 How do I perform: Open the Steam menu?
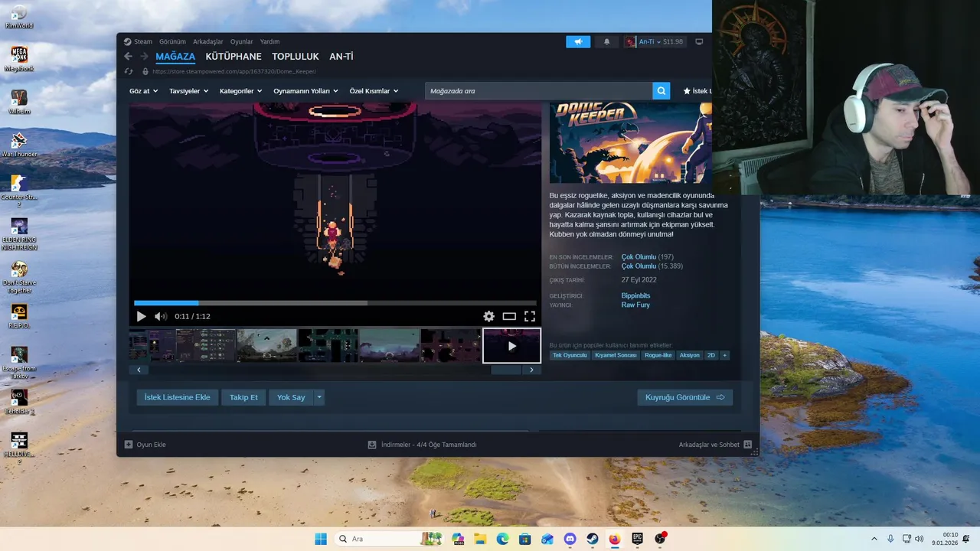pos(139,41)
